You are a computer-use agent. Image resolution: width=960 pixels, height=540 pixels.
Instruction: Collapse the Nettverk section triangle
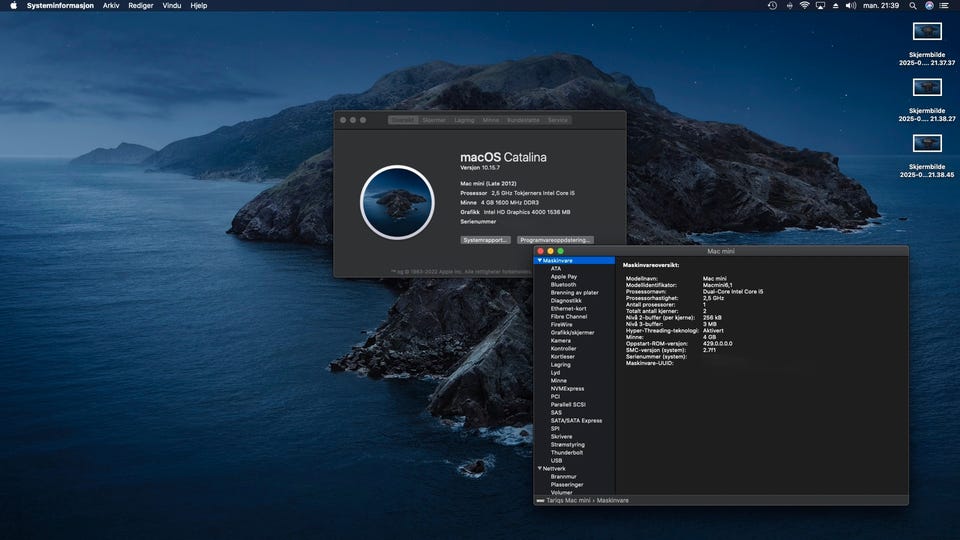(540, 468)
